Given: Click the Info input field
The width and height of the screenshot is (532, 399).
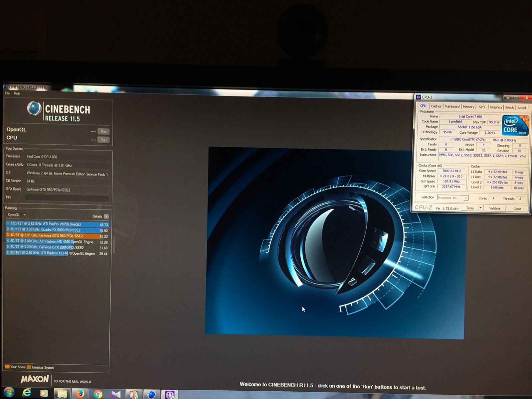Looking at the screenshot, I should click(x=67, y=198).
